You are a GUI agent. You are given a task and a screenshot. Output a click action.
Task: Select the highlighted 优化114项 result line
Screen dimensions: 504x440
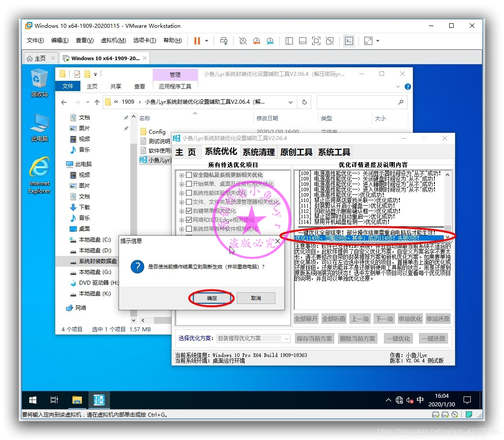369,238
